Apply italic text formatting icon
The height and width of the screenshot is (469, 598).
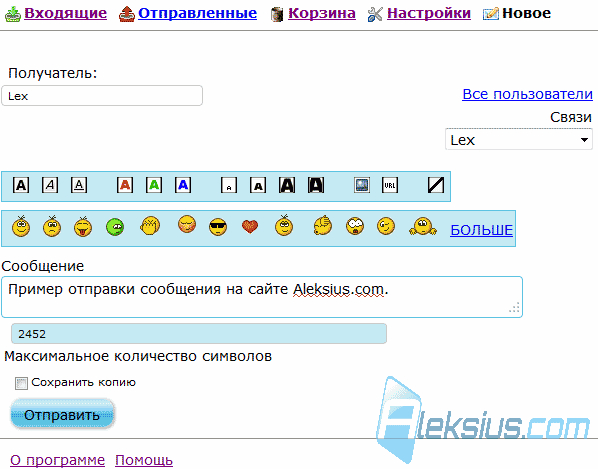pos(50,185)
